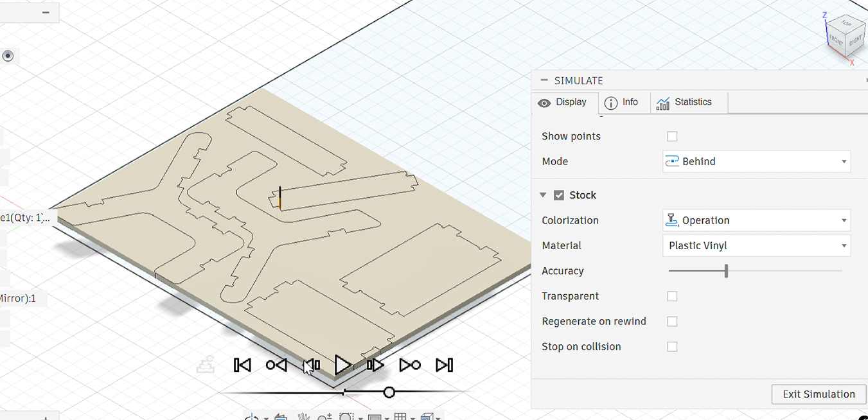The width and height of the screenshot is (868, 420).
Task: Enable the Transparent checkbox
Action: pyautogui.click(x=672, y=296)
